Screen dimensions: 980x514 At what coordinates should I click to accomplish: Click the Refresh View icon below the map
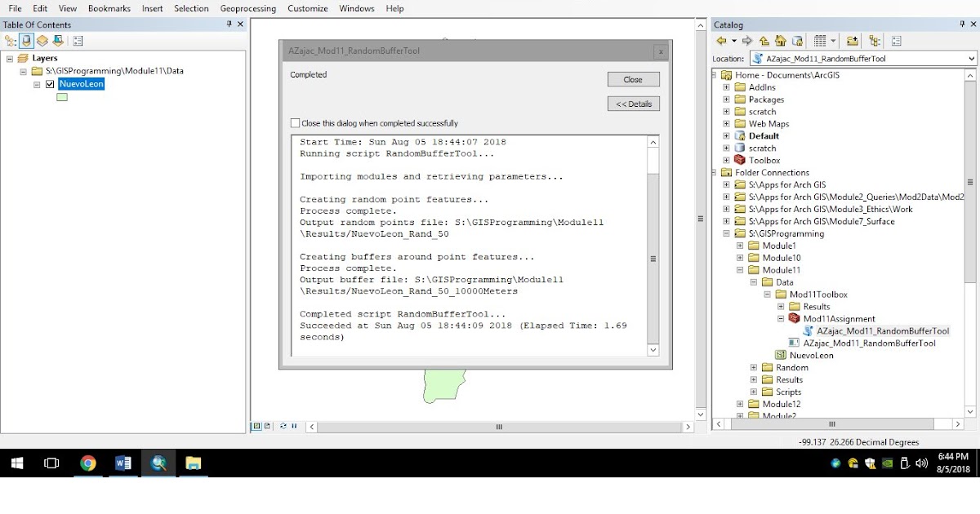(283, 426)
